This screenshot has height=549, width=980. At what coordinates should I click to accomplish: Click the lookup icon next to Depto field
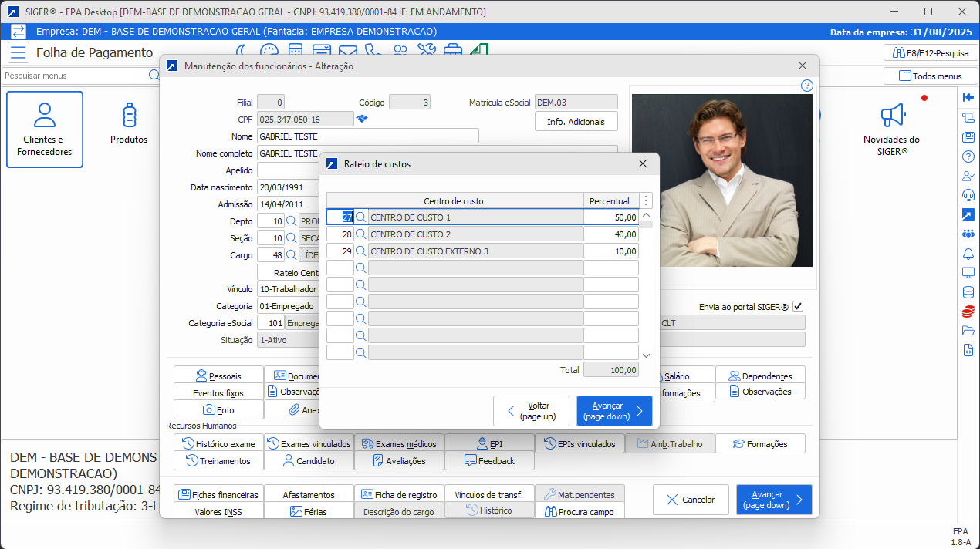[291, 221]
